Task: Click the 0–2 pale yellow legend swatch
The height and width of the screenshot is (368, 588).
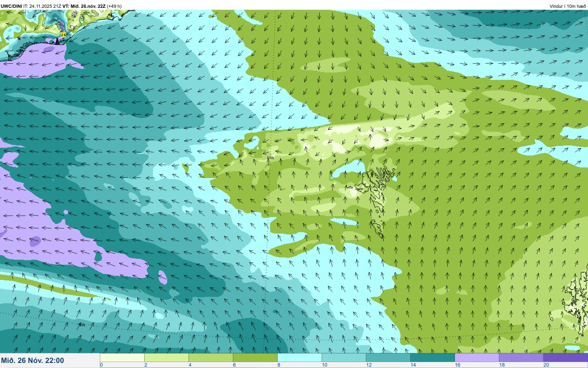Action: click(122, 357)
